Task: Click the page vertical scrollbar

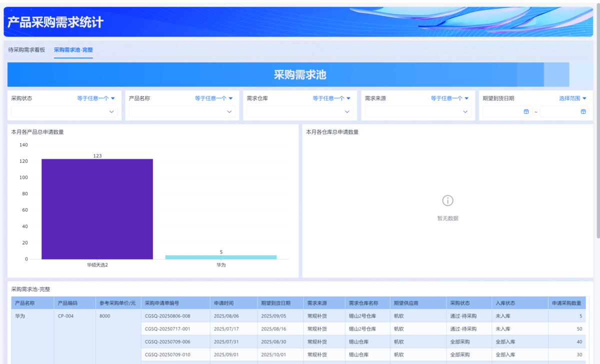Action: click(x=598, y=120)
